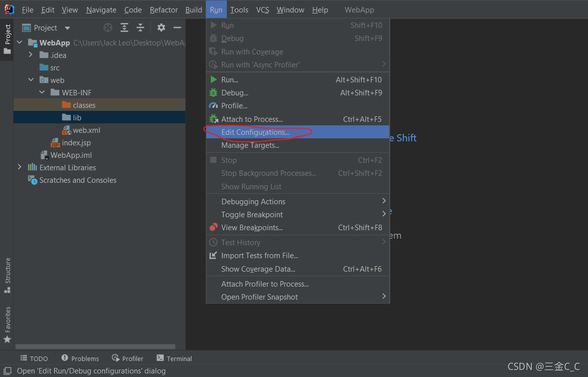Open the Project view dropdown arrow
Viewport: 588px width, 377px height.
tap(67, 28)
